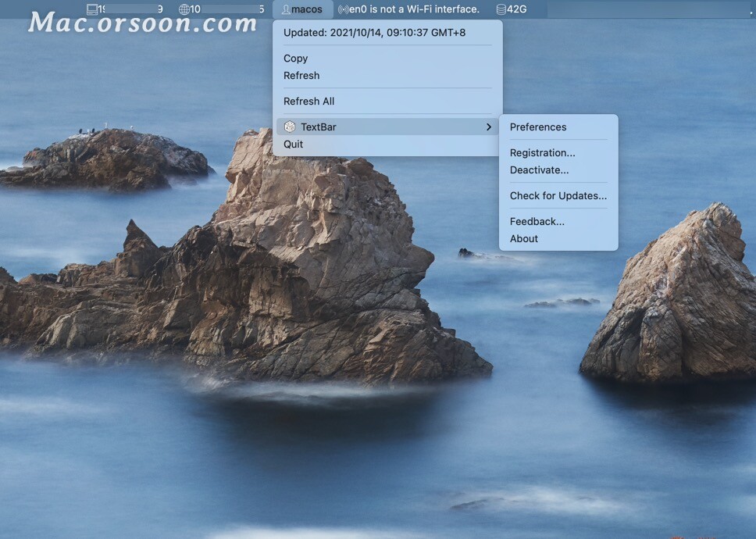The image size is (756, 539).
Task: Select Copy from the dropdown menu
Action: pyautogui.click(x=387, y=59)
